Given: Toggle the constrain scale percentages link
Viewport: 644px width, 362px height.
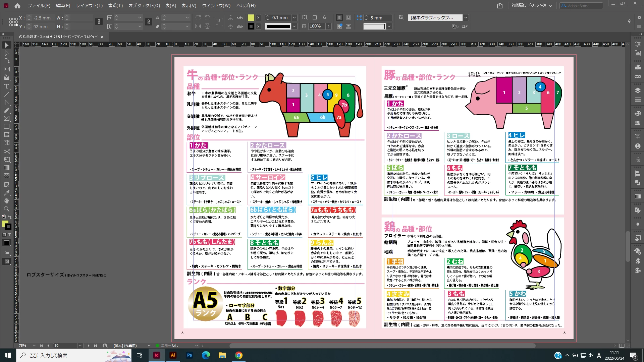Looking at the screenshot, I should (149, 22).
